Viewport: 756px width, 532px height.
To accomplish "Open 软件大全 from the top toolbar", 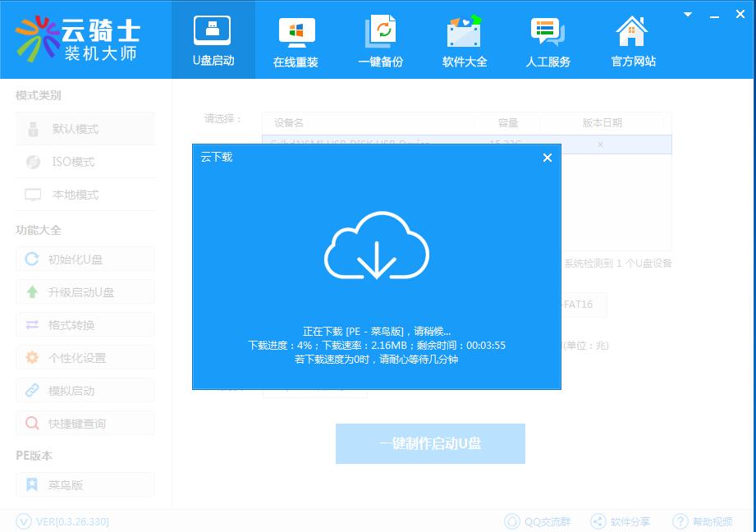I will [464, 39].
